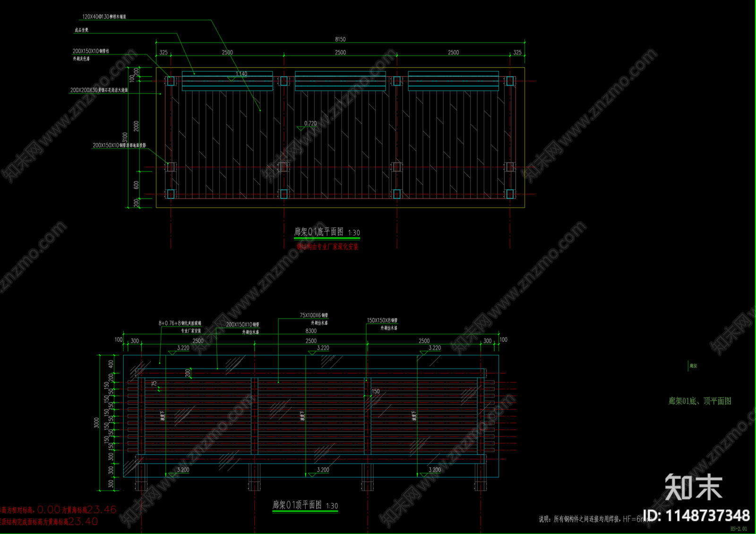
Task: Click the red '钢结构由专业厂家深化安装' note
Action: [x=327, y=246]
